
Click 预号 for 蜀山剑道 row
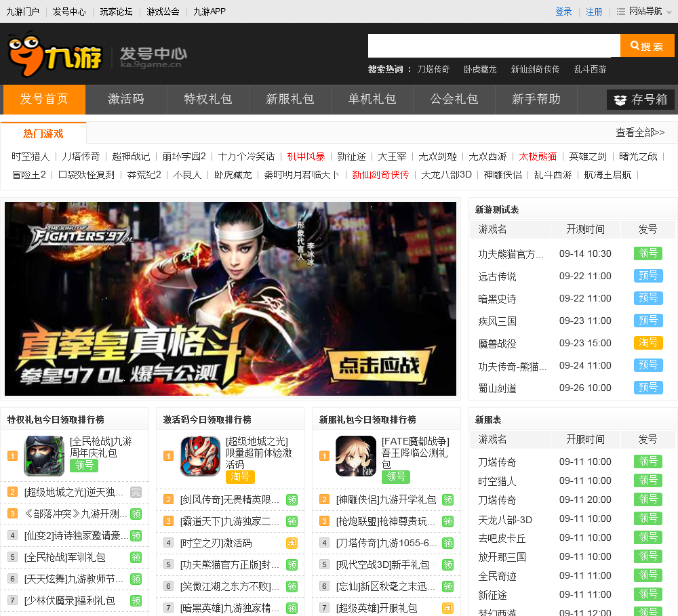pyautogui.click(x=647, y=388)
